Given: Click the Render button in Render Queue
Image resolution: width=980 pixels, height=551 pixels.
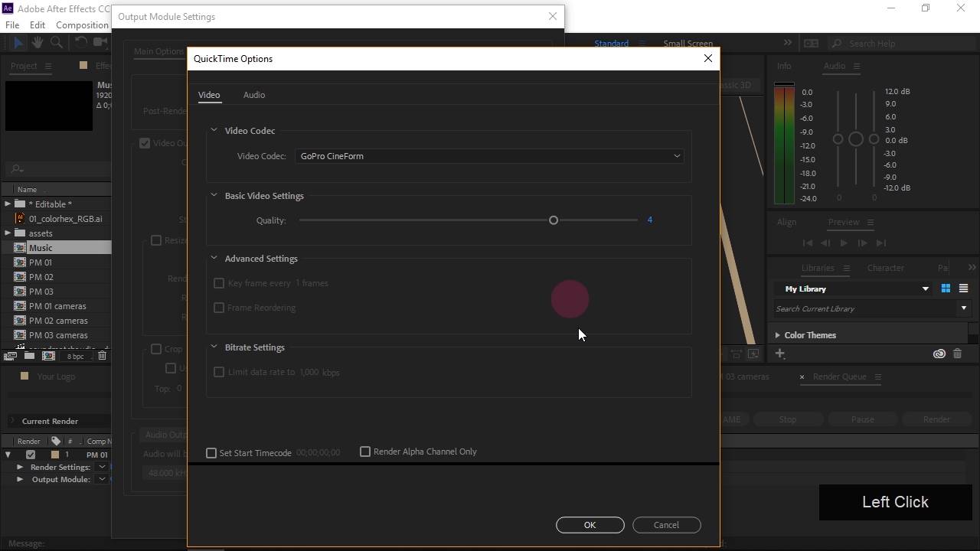Looking at the screenshot, I should [936, 419].
